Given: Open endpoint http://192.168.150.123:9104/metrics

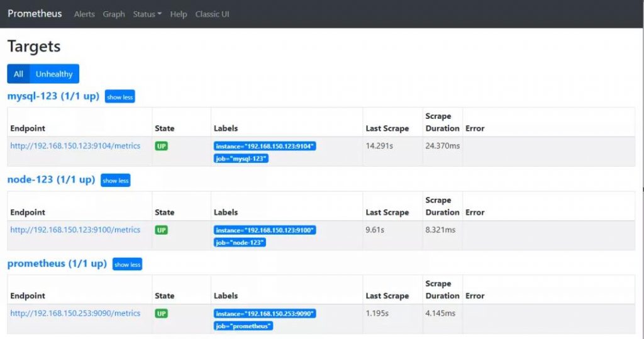Looking at the screenshot, I should click(x=75, y=146).
